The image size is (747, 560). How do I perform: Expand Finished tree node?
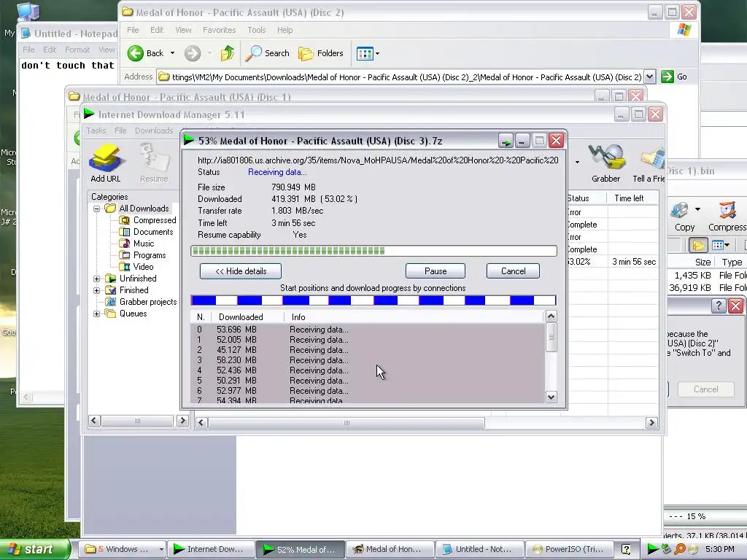[97, 290]
